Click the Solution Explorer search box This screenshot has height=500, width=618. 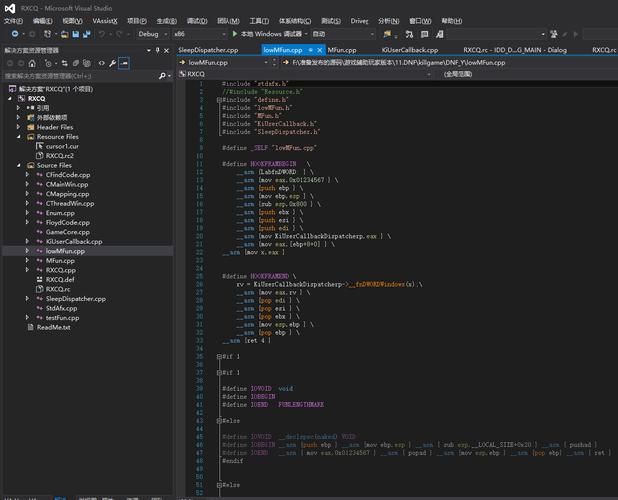[x=81, y=76]
